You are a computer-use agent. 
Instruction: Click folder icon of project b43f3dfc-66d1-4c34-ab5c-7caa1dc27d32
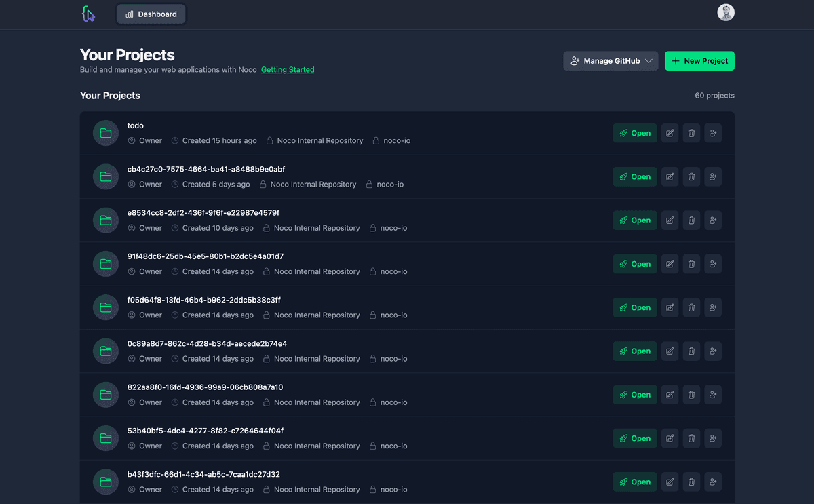106,482
